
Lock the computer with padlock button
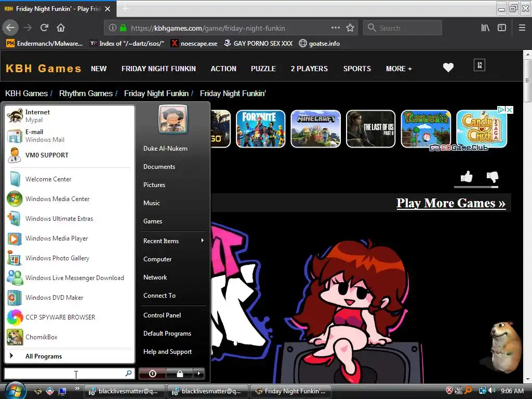179,374
